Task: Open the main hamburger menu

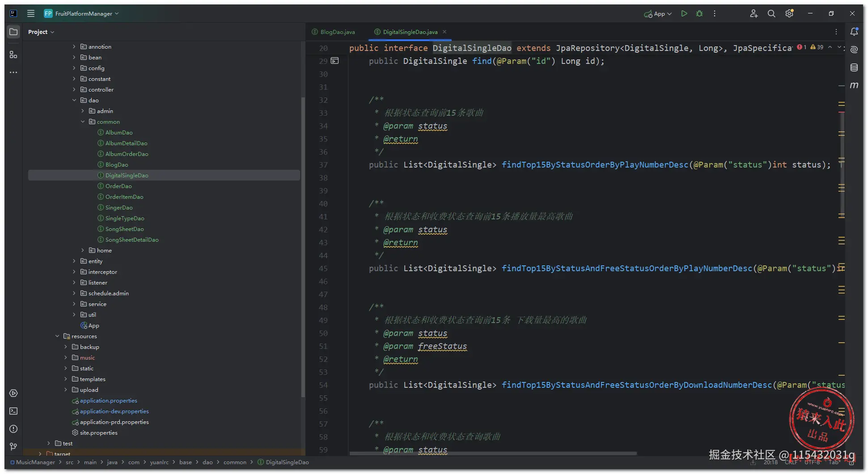Action: point(30,13)
